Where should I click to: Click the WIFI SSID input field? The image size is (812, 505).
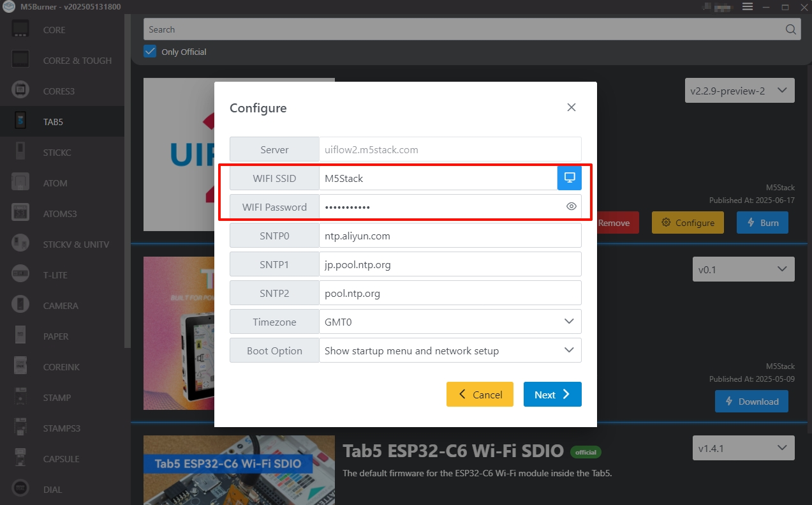pyautogui.click(x=438, y=178)
